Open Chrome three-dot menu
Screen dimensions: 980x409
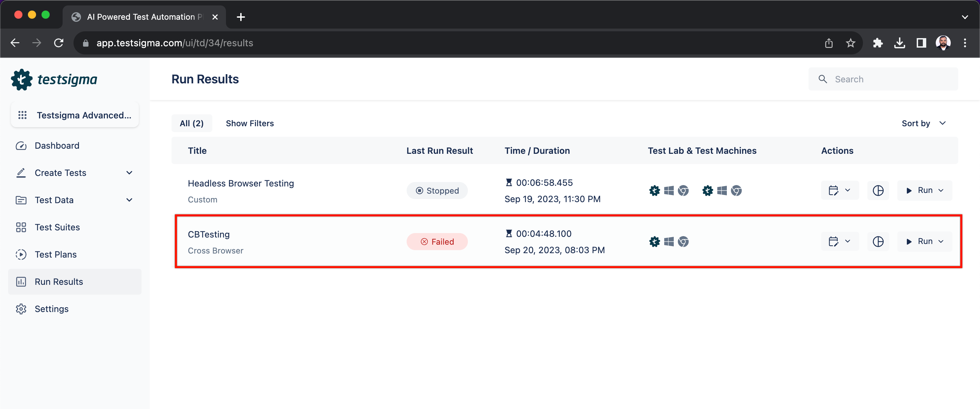pos(965,43)
